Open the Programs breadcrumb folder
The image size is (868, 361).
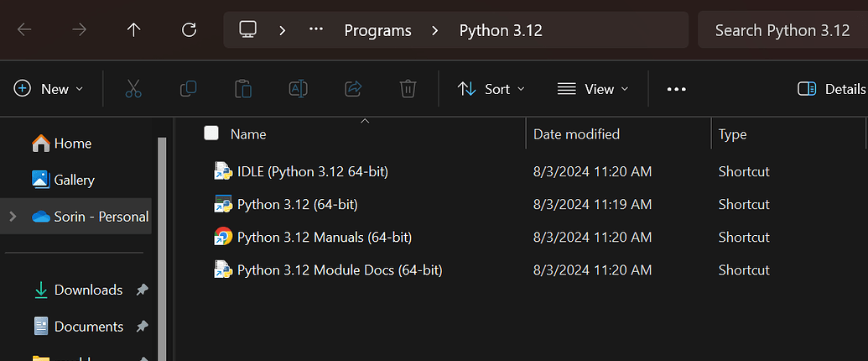pos(377,30)
